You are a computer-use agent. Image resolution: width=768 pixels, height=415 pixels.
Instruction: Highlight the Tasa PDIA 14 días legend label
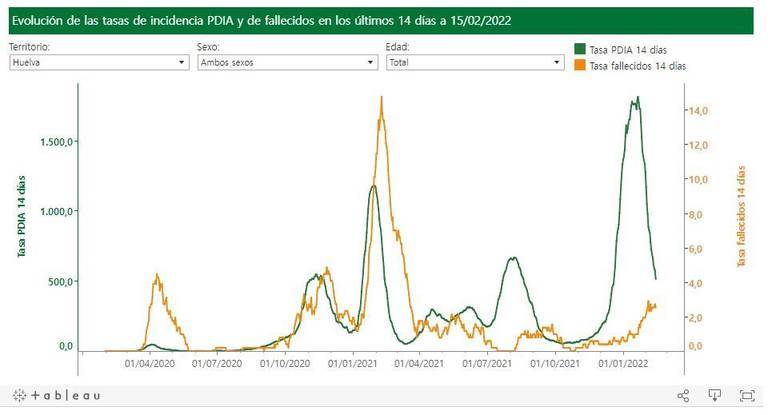pos(628,49)
